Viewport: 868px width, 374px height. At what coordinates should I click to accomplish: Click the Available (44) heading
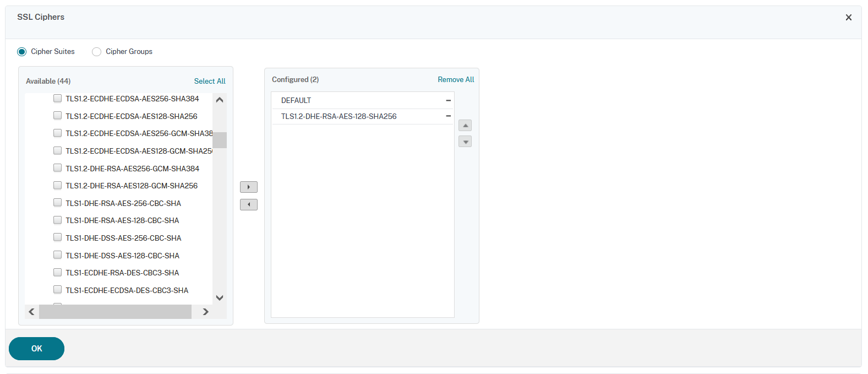coord(48,81)
